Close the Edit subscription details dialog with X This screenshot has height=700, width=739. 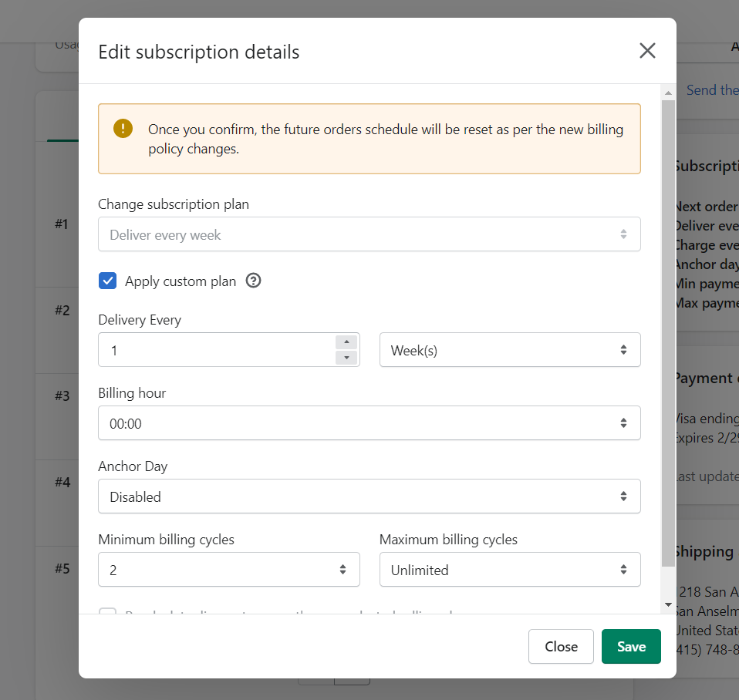coord(647,51)
